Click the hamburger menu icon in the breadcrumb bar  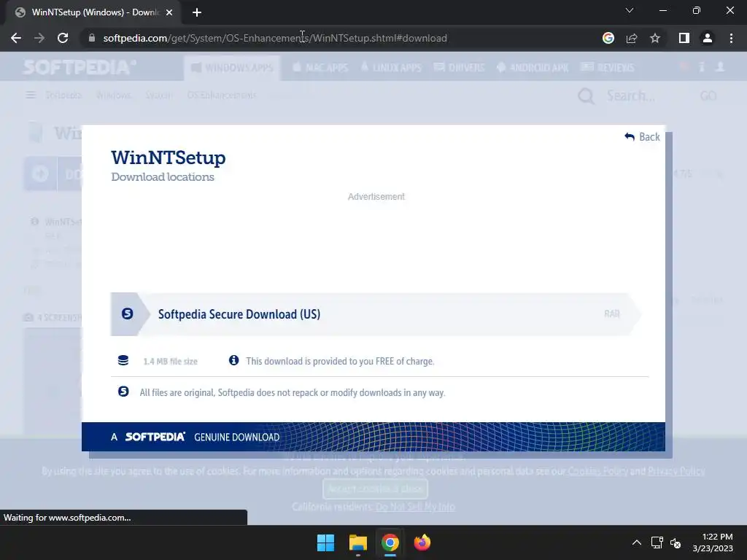[31, 96]
